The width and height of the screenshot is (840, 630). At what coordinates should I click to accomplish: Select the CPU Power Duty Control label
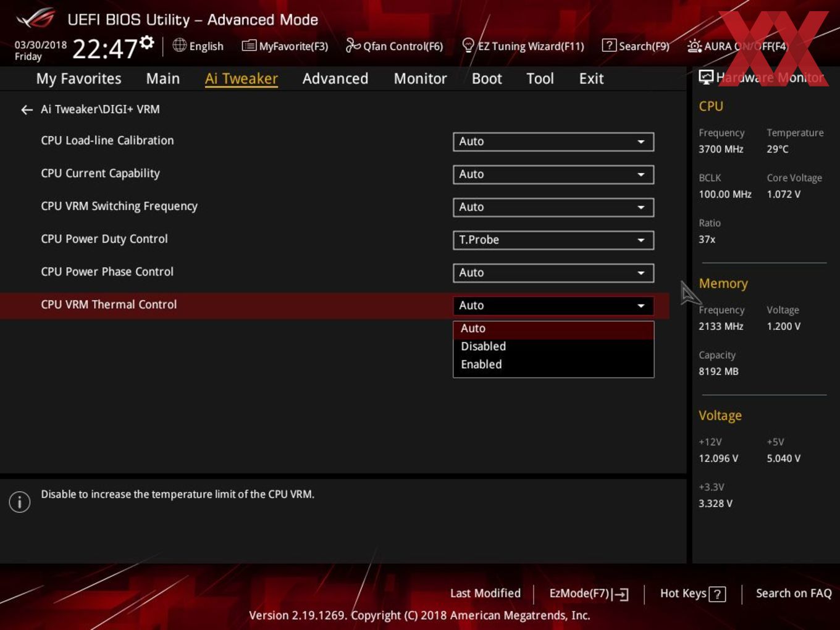[104, 239]
